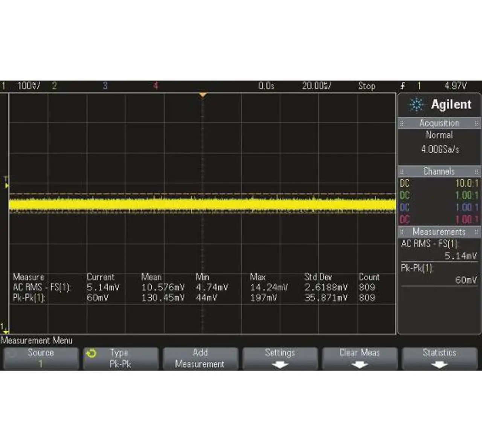Click the 4.00GSa/s sample rate
Screen dimensions: 482x448
[x=440, y=149]
